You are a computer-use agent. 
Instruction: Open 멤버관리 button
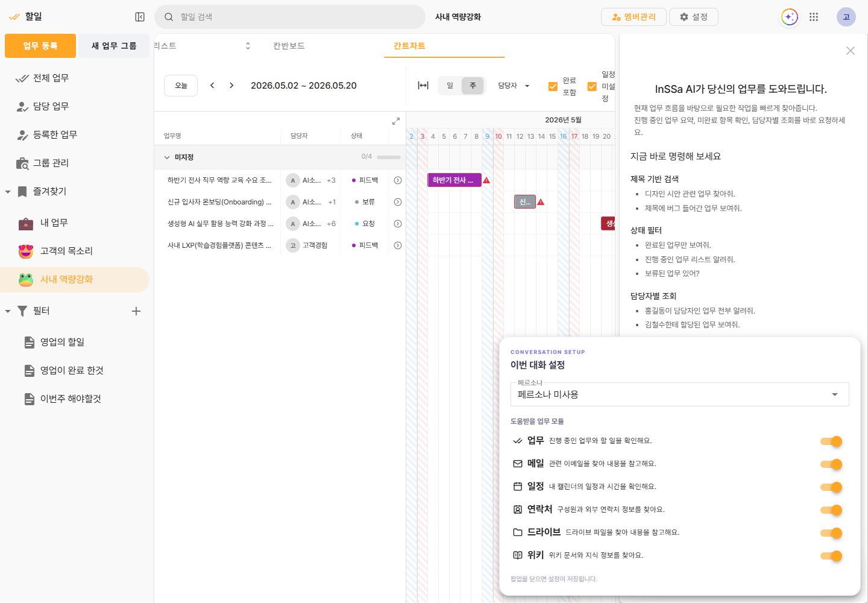click(634, 17)
